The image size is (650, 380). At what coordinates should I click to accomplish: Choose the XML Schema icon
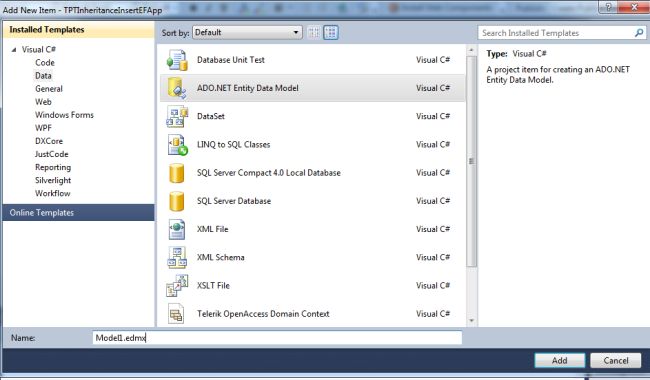click(x=177, y=257)
